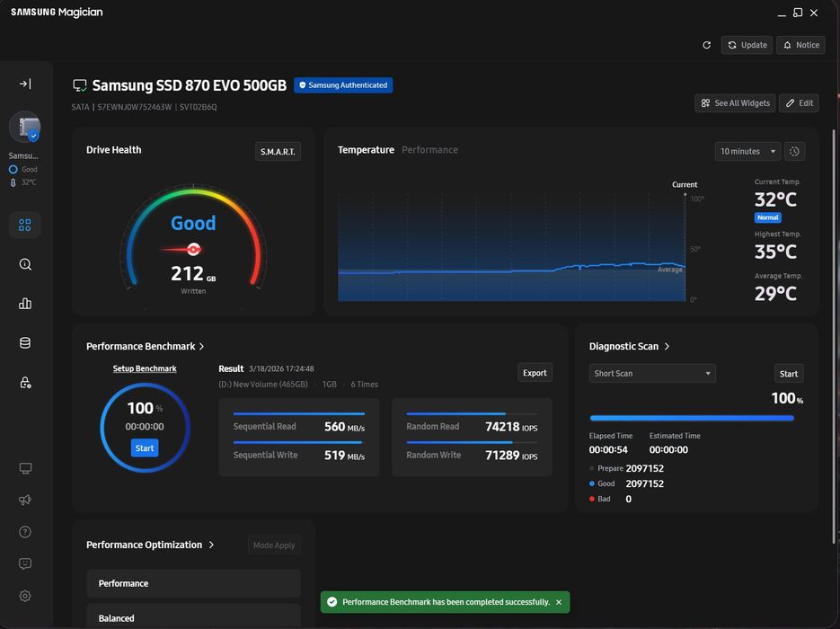Open the dashboard grid icon in sidebar

[24, 225]
